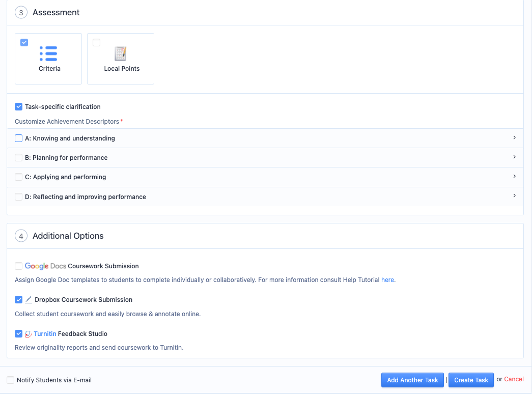Expand the Knowing and understanding chevron
The width and height of the screenshot is (532, 394).
tap(514, 138)
